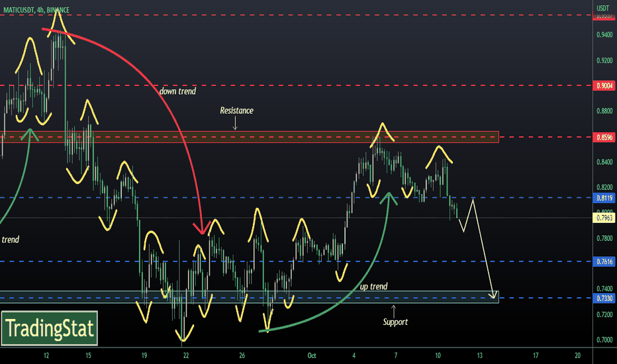Select the teal support zone rectangle
The height and width of the screenshot is (364, 617).
coord(250,297)
